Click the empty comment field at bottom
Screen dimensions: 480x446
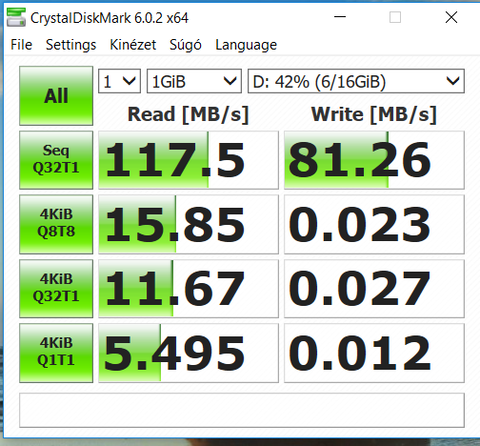[242, 410]
